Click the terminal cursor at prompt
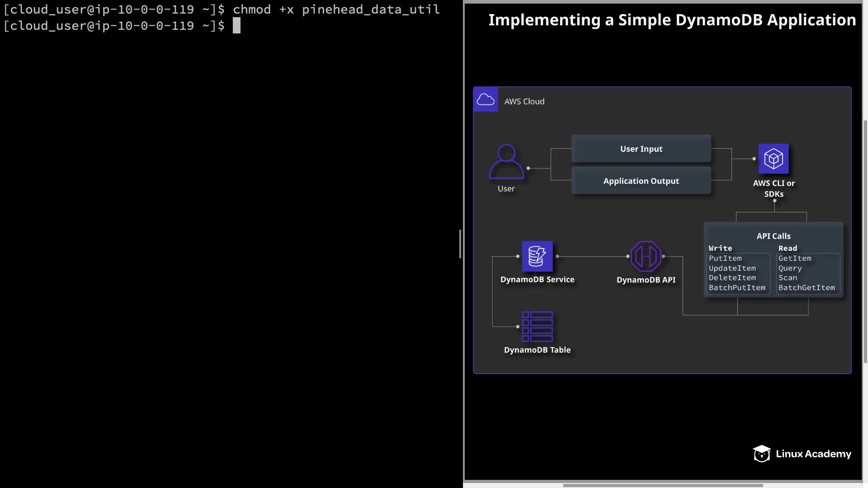 (x=236, y=26)
